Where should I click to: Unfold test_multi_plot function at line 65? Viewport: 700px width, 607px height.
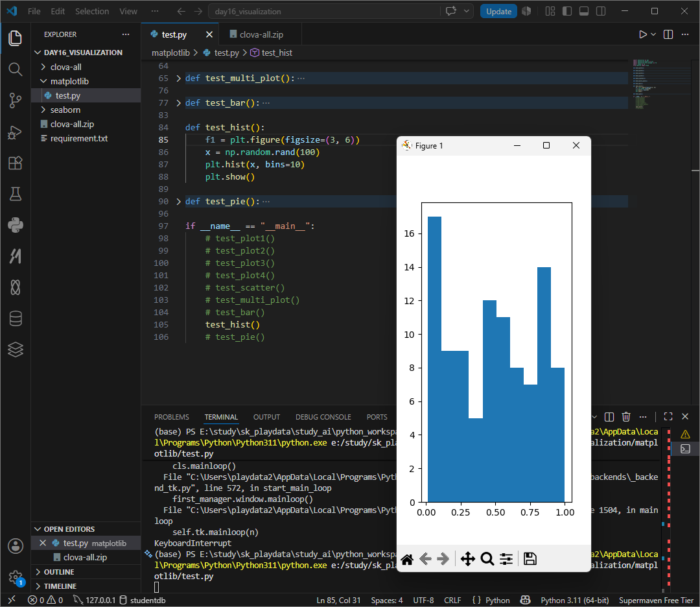[x=179, y=78]
